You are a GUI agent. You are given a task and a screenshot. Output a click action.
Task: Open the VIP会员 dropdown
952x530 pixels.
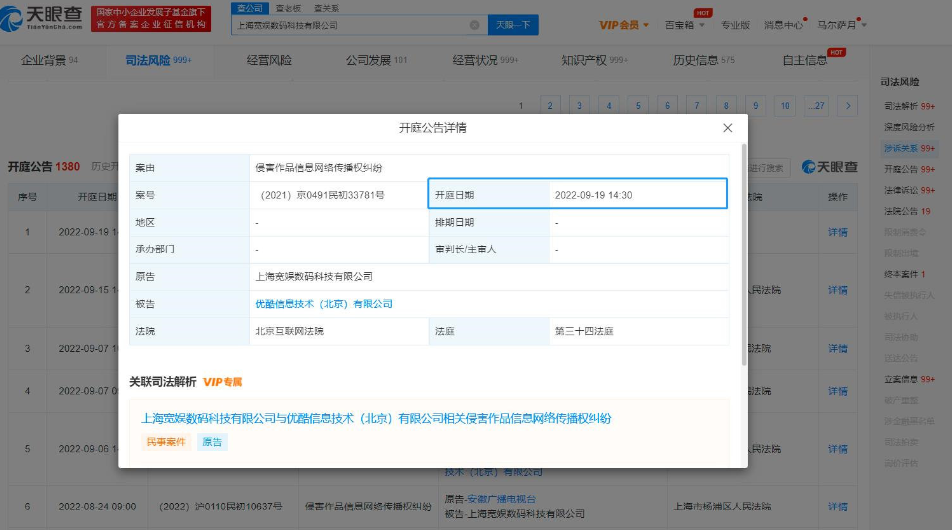point(624,25)
